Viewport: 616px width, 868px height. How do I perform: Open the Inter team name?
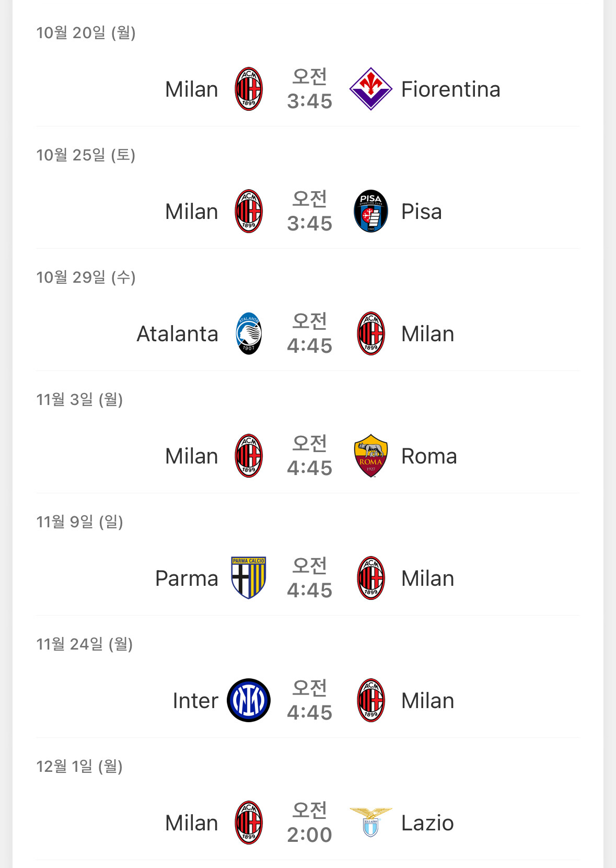(x=195, y=701)
